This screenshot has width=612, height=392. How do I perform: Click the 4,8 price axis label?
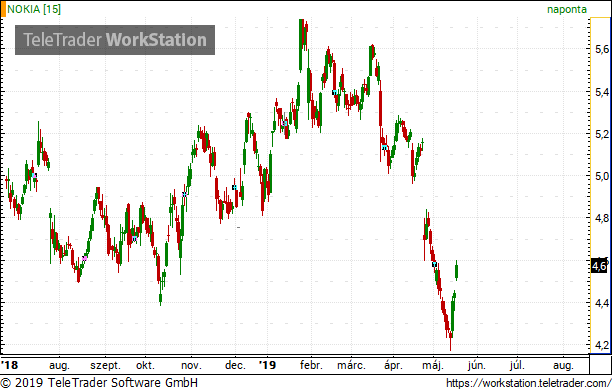[x=601, y=218]
